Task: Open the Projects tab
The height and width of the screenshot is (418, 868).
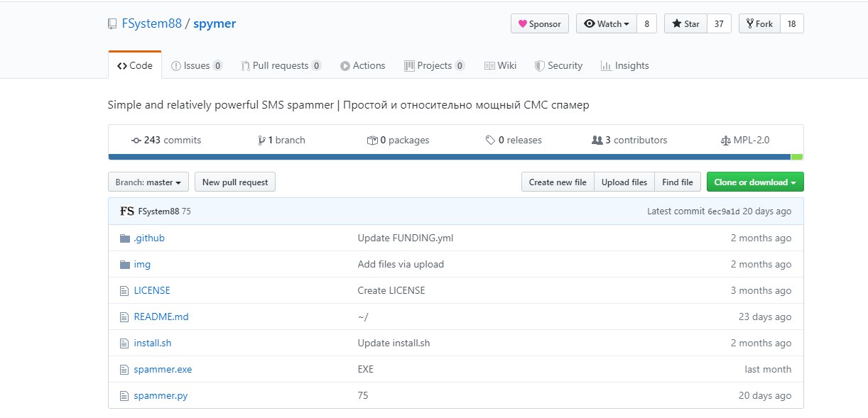Action: [x=435, y=65]
